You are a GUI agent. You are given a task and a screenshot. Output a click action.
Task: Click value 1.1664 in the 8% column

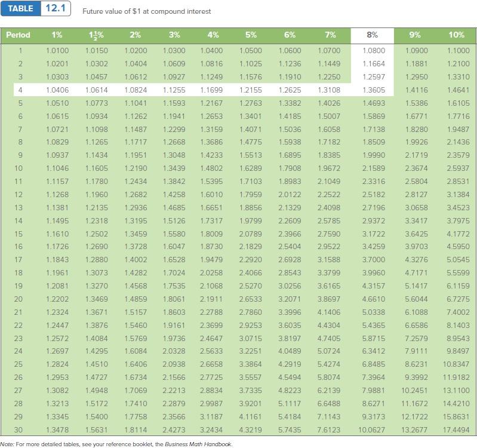(x=374, y=64)
